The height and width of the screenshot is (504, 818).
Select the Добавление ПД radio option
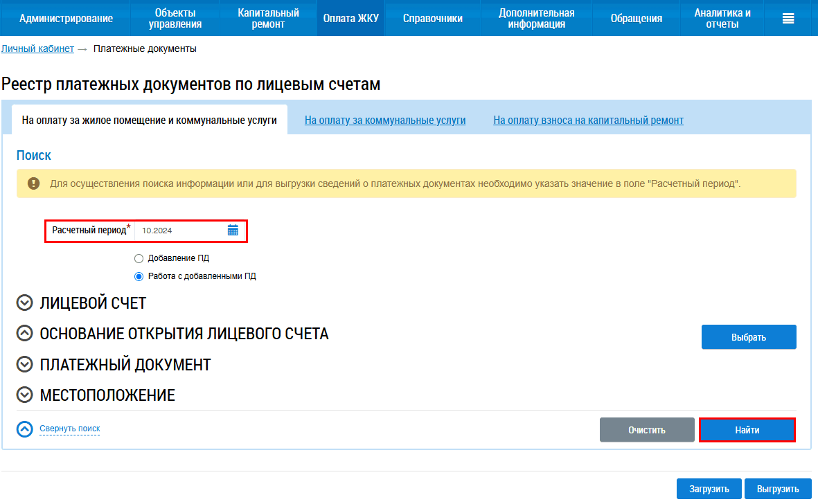(x=139, y=258)
